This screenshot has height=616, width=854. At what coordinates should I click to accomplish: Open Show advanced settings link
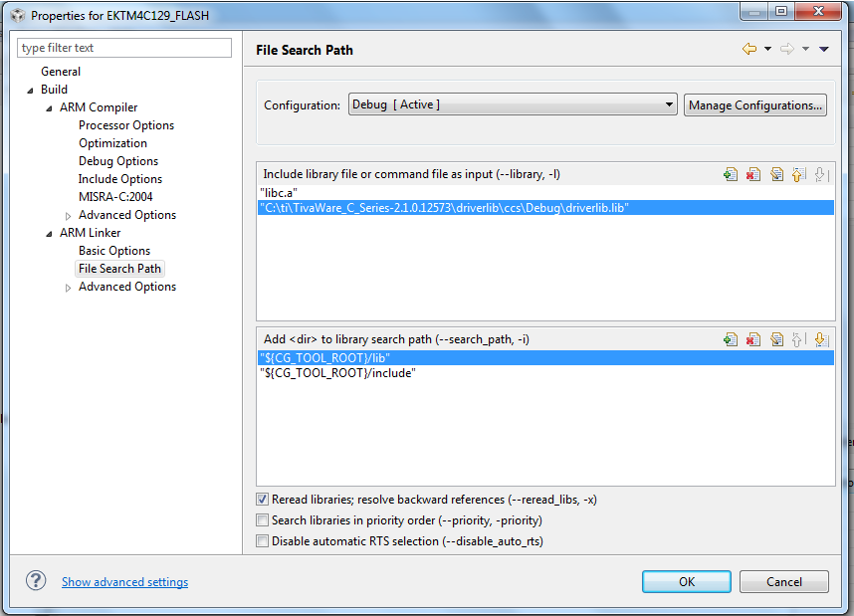(124, 582)
